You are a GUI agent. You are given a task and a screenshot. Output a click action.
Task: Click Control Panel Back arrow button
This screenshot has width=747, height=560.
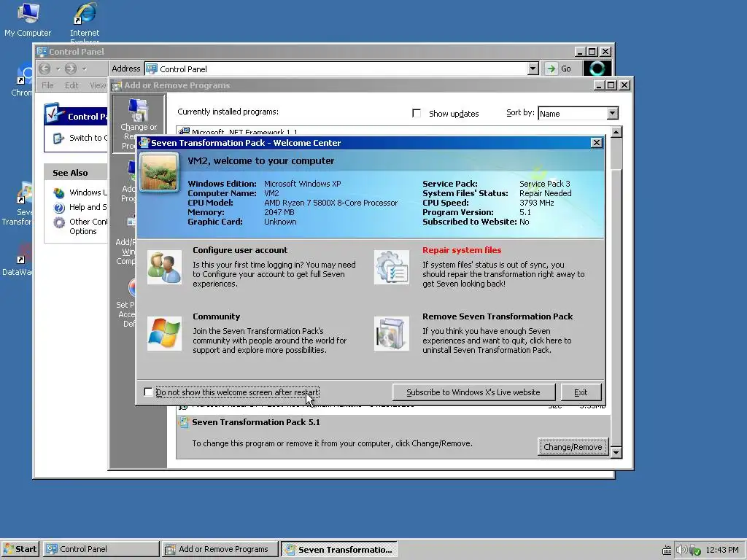(x=44, y=69)
